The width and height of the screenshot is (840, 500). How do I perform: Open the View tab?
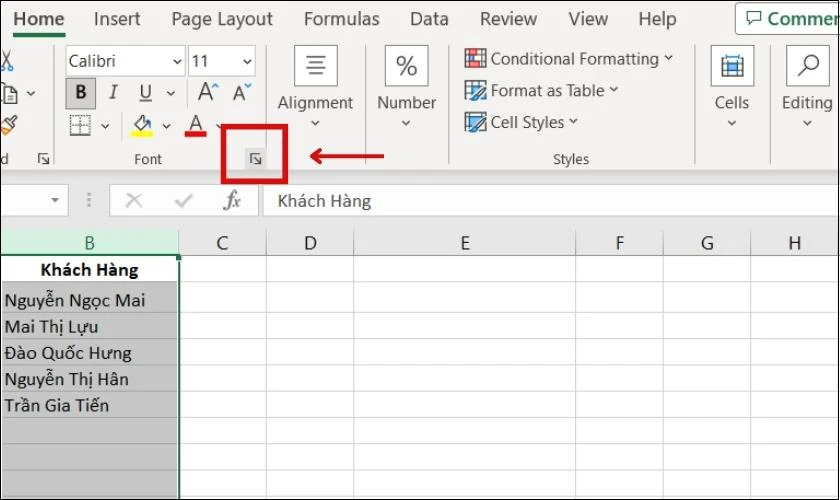click(588, 19)
